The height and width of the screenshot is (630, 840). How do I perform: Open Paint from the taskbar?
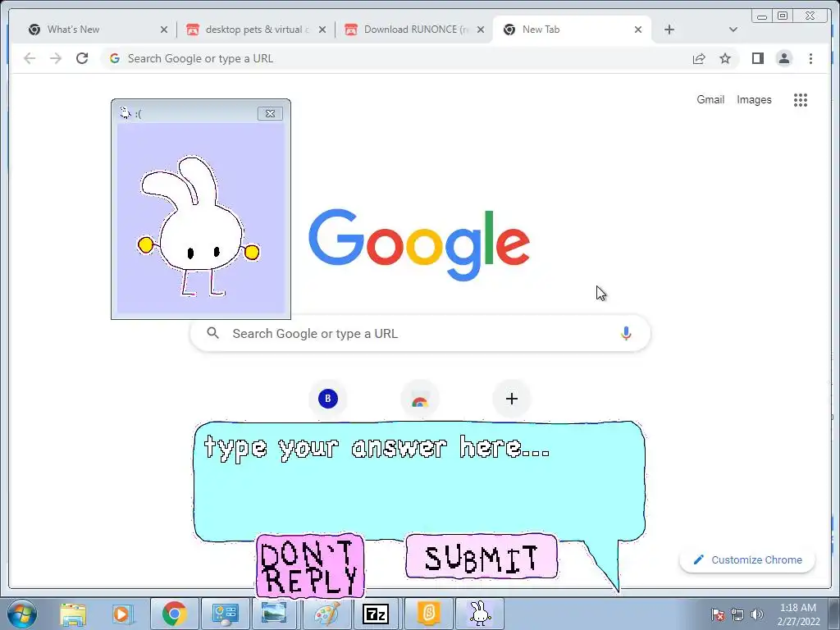tap(326, 614)
